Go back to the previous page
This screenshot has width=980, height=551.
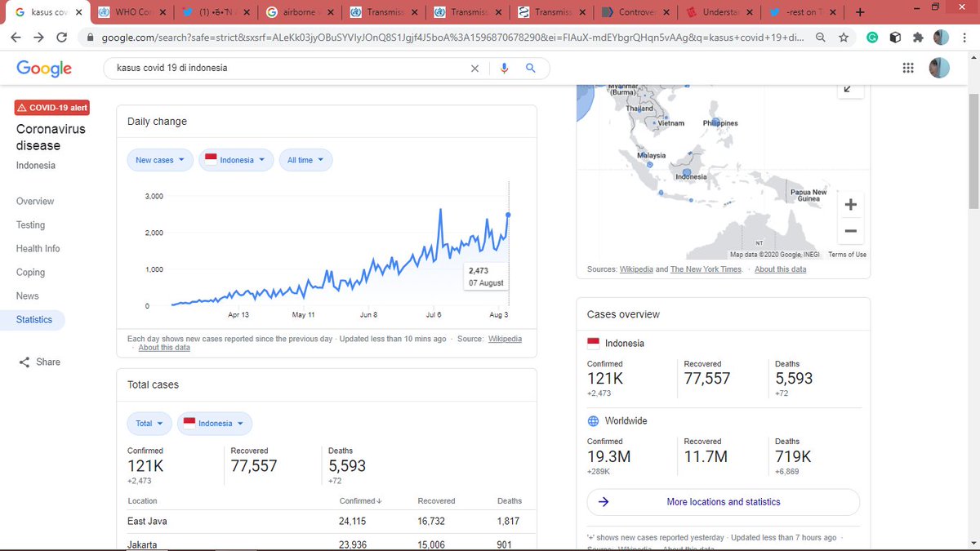point(17,38)
